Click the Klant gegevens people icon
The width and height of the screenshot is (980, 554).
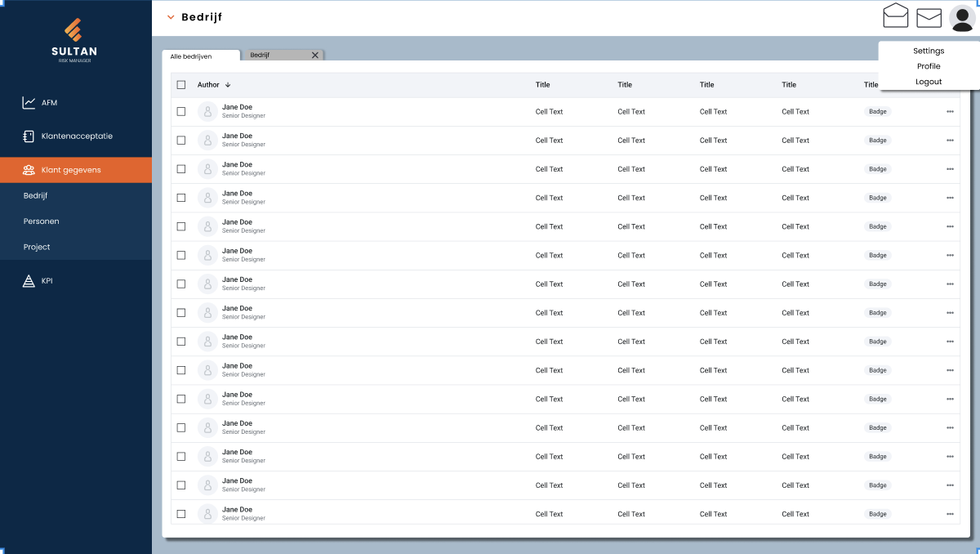pos(29,170)
